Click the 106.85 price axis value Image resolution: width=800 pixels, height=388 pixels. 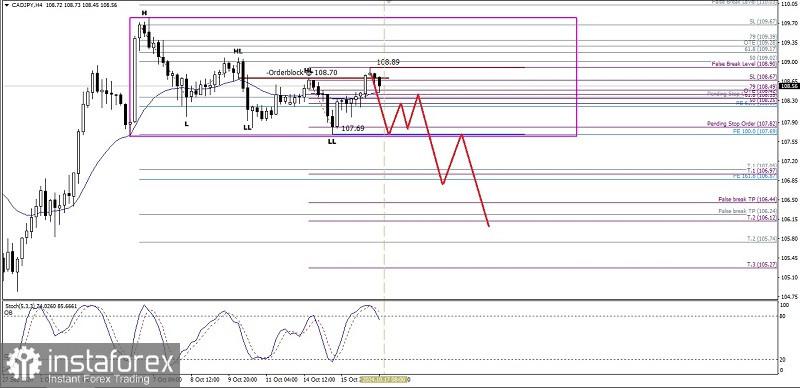pyautogui.click(x=790, y=181)
